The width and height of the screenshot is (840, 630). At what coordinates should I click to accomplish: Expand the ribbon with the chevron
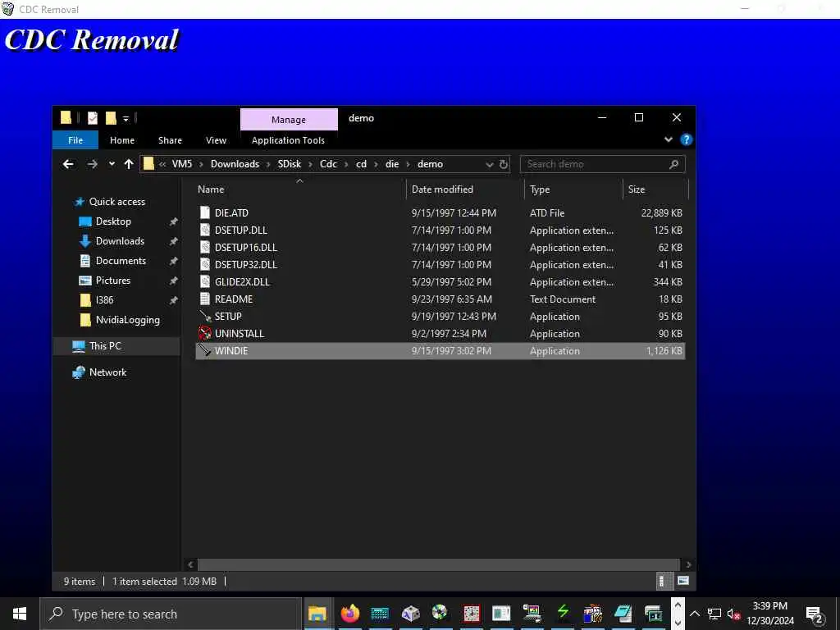[668, 139]
